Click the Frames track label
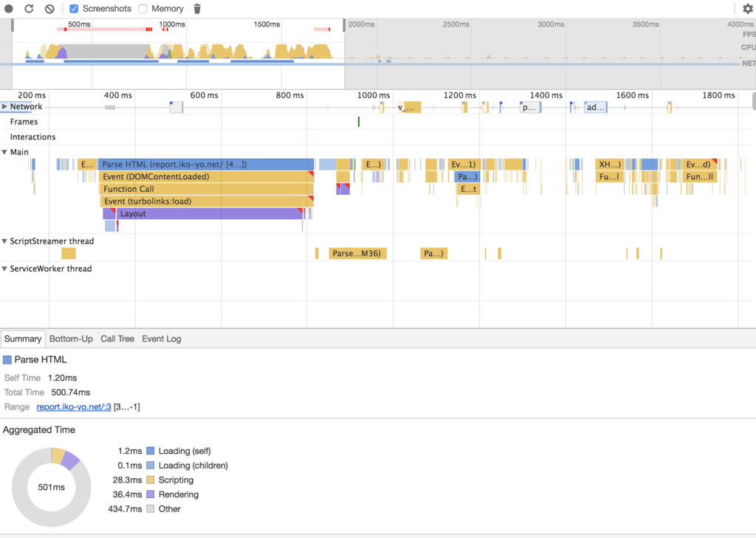 [x=24, y=122]
